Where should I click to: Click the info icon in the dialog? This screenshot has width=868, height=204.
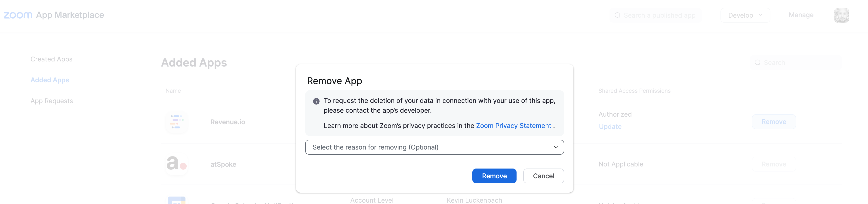[316, 101]
